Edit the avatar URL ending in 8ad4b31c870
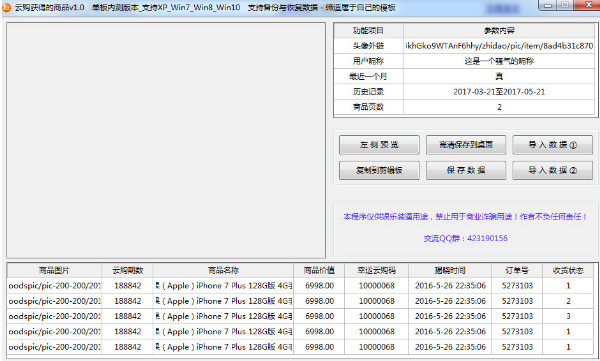The height and width of the screenshot is (361, 600). pyautogui.click(x=499, y=46)
